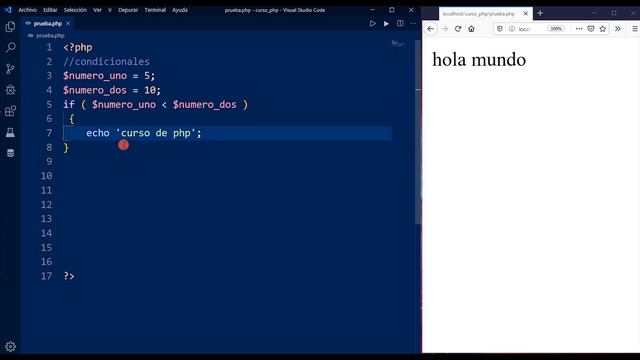Click line number 17 in the gutter
The width and height of the screenshot is (640, 360).
[46, 276]
